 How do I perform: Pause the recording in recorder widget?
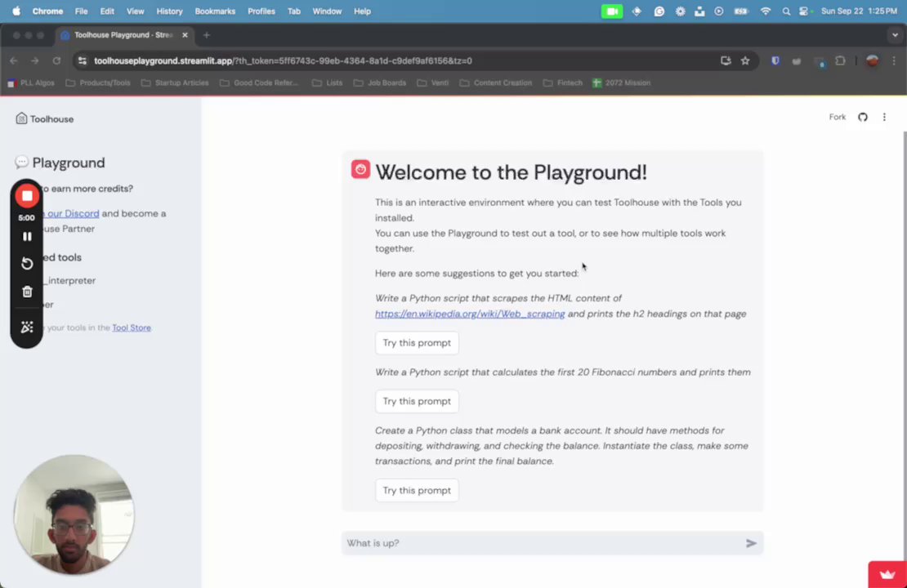tap(27, 237)
